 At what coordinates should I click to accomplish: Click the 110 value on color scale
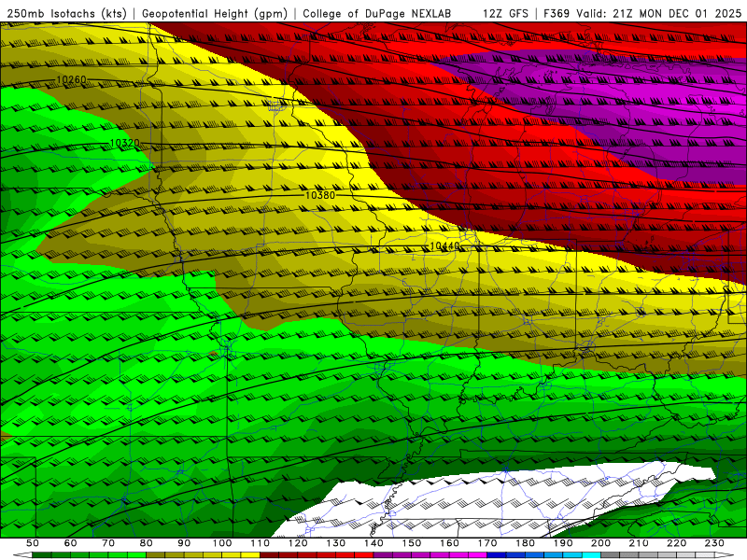pyautogui.click(x=261, y=543)
